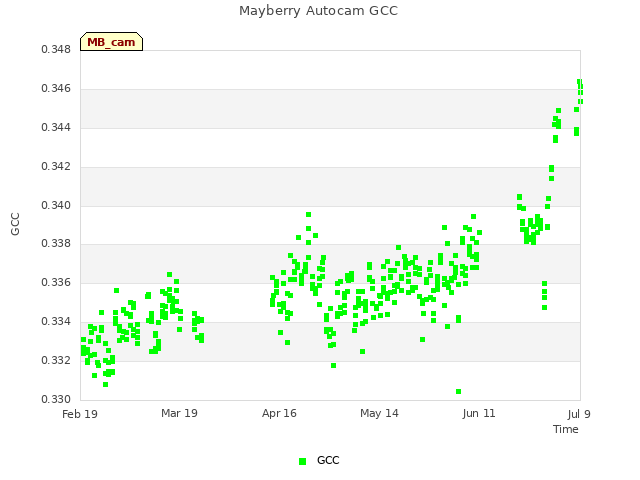
Task: Click the 0.336 y-axis tick label
Action: pos(56,282)
